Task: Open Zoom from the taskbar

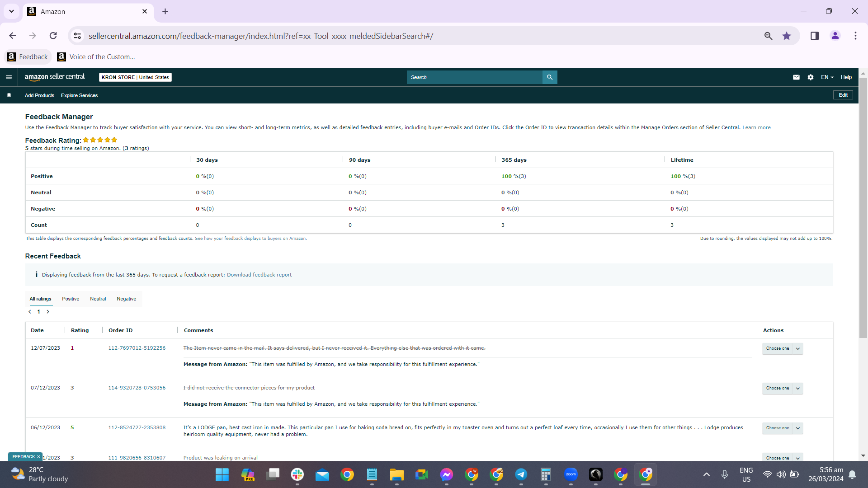Action: pos(571,475)
